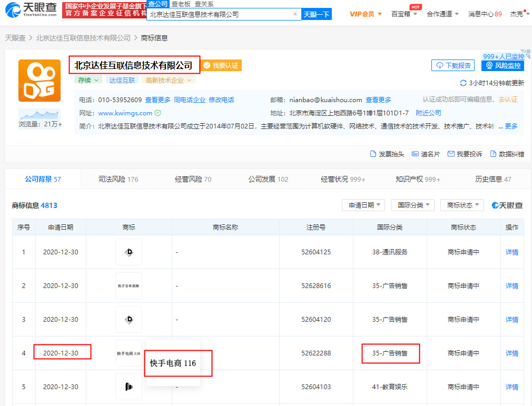
Task: Click the 我要认证 badge button
Action: pyautogui.click(x=221, y=65)
